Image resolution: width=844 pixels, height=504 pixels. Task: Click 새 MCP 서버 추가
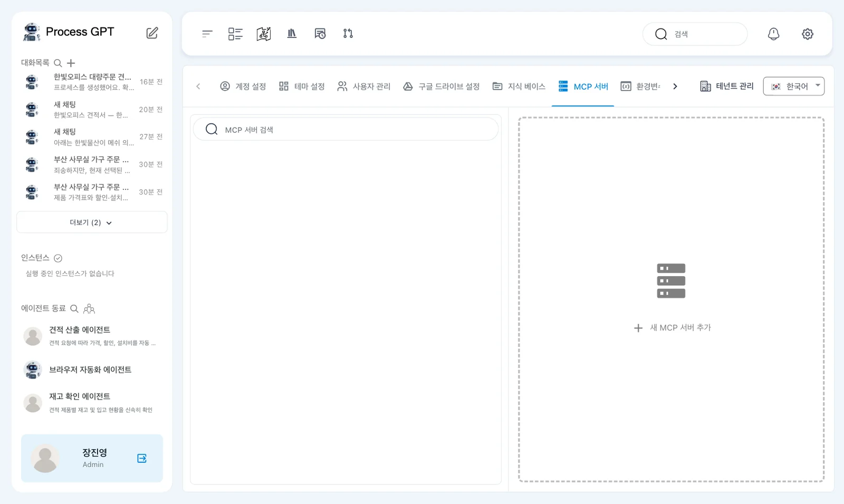click(x=672, y=328)
